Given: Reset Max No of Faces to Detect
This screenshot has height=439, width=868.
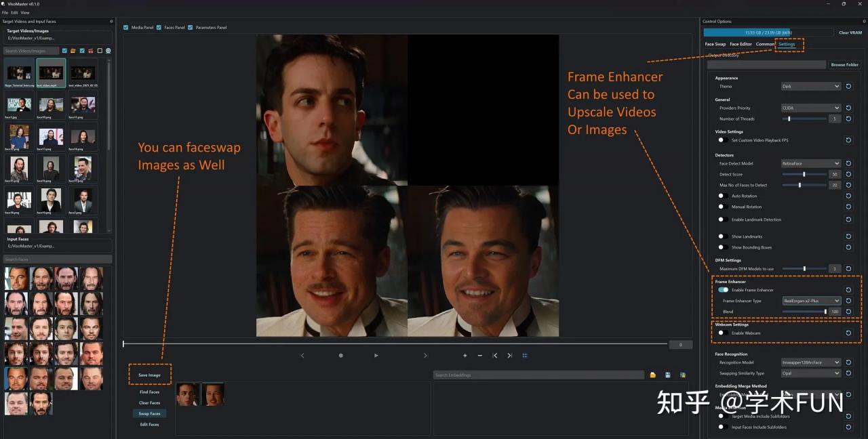Looking at the screenshot, I should point(848,185).
